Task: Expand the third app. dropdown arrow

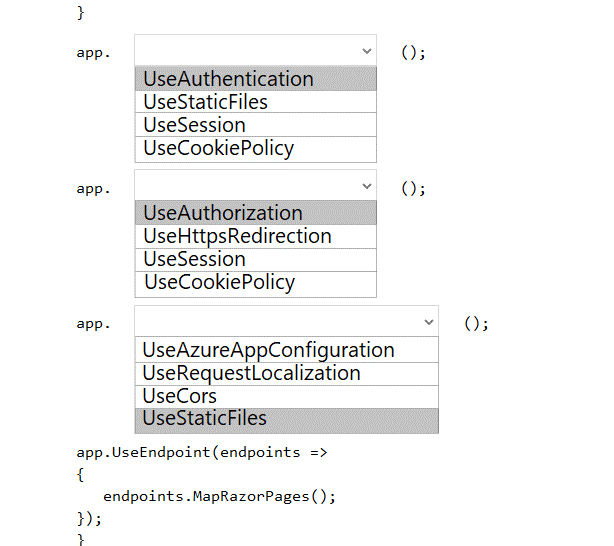Action: (x=429, y=322)
